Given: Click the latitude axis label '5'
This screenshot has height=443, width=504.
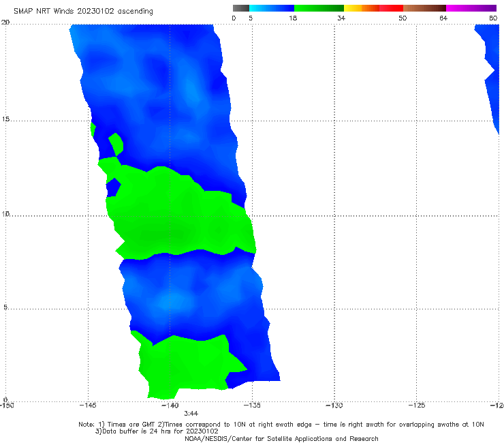Looking at the screenshot, I should pos(5,307).
